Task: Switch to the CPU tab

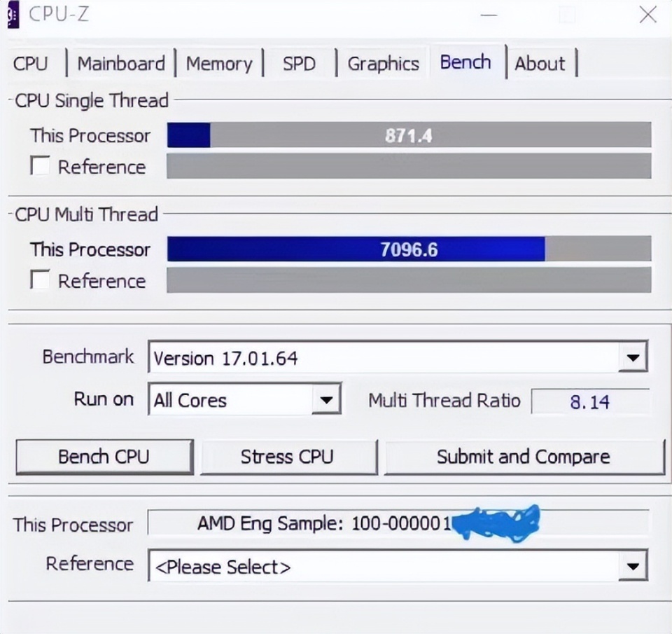Action: pos(30,64)
